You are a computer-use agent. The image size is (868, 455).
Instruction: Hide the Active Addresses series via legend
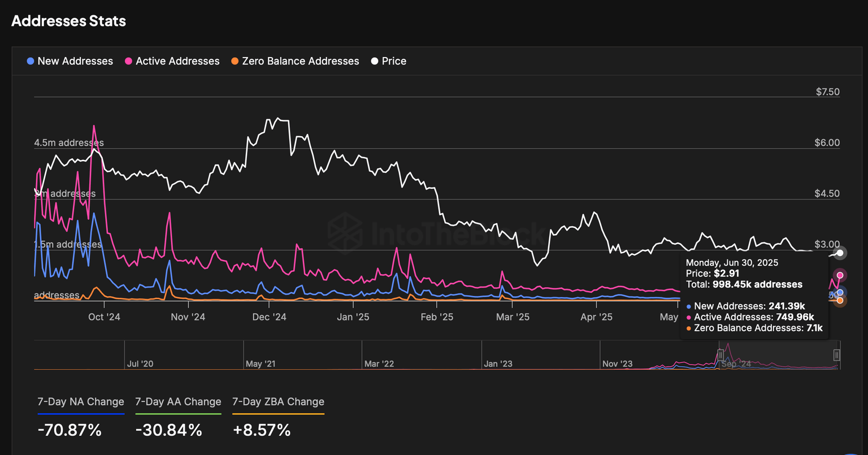pyautogui.click(x=177, y=61)
